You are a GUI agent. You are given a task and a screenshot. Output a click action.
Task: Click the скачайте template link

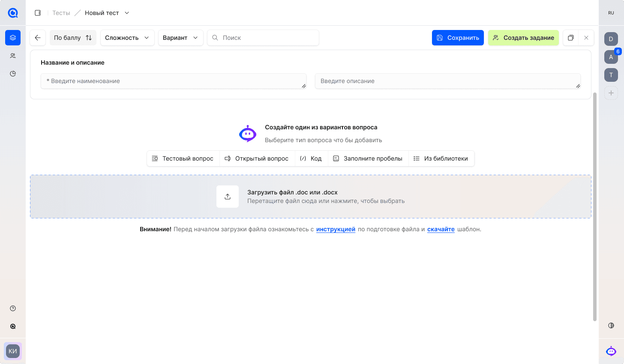(441, 229)
